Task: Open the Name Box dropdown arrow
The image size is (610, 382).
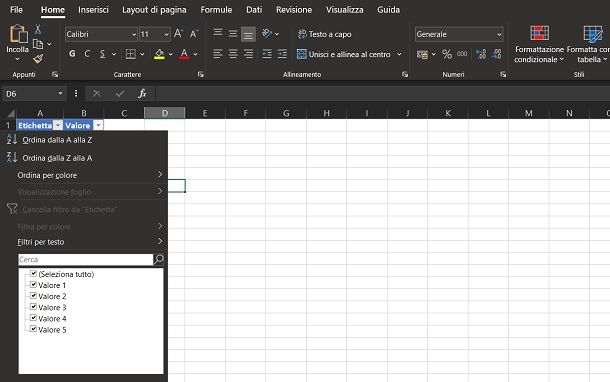Action: click(60, 93)
